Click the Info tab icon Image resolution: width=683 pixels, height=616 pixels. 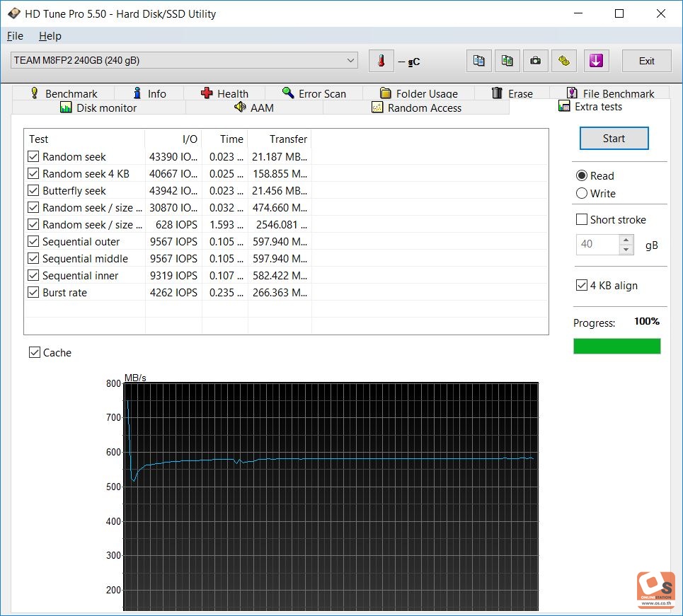point(137,93)
